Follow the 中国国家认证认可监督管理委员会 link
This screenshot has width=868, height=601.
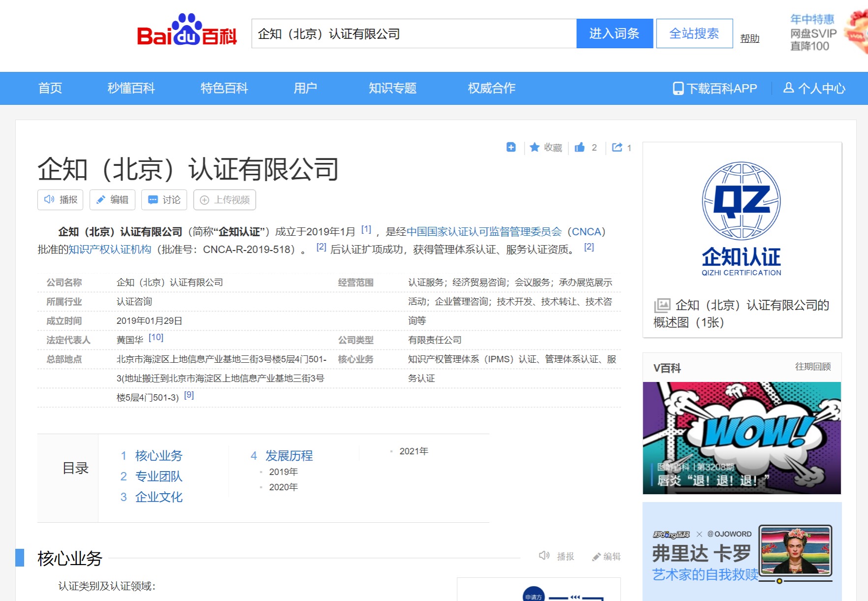click(484, 232)
